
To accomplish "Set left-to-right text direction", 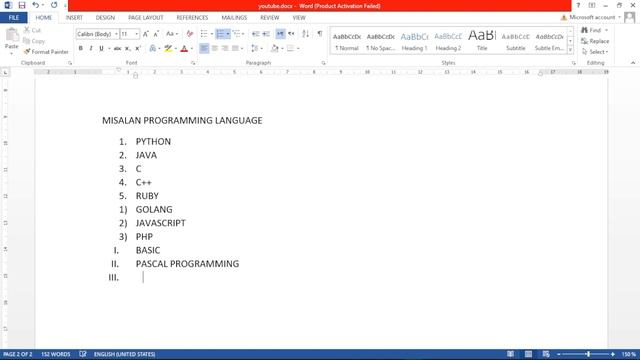I will click(x=280, y=34).
